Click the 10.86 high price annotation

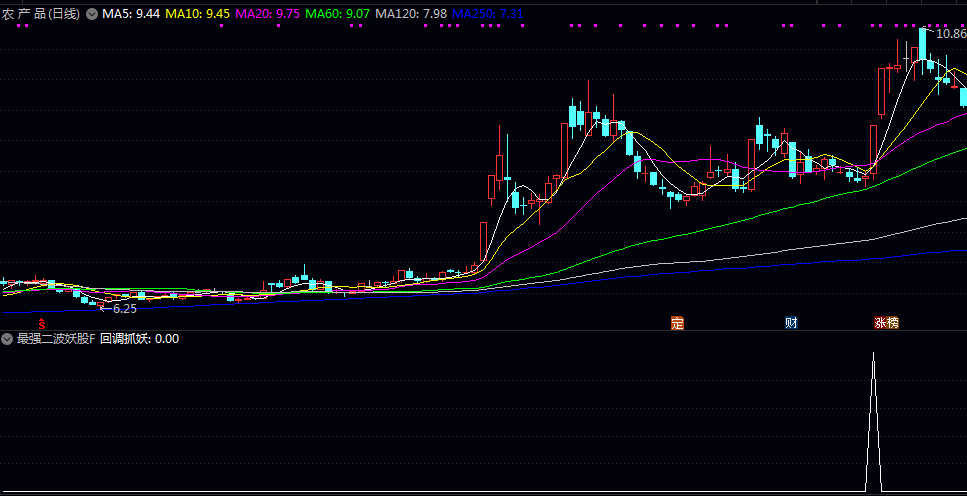click(x=950, y=34)
